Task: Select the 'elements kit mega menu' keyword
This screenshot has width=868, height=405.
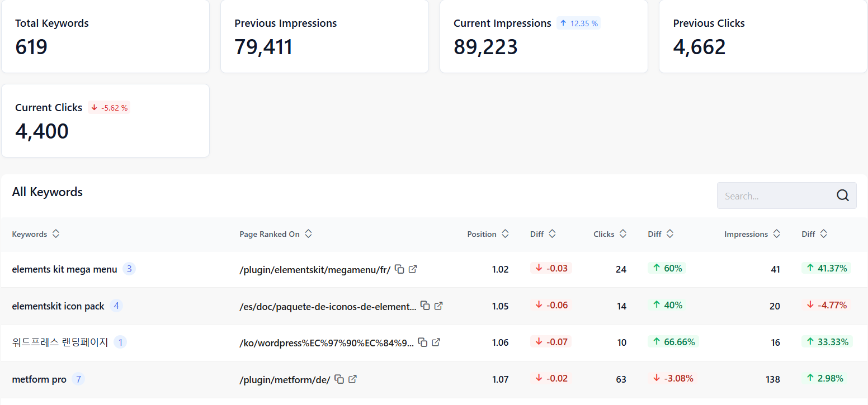Action: click(64, 269)
